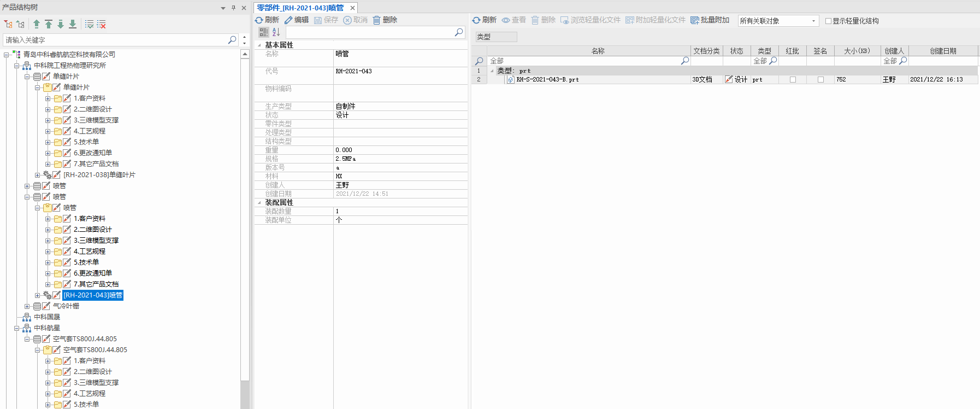Tick the 红批 checkbox for RH-S-2021-043-B.prt

[793, 80]
